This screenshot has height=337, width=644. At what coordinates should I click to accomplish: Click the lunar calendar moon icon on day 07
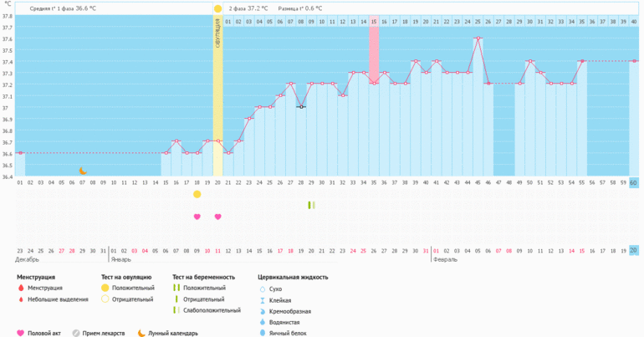[83, 171]
